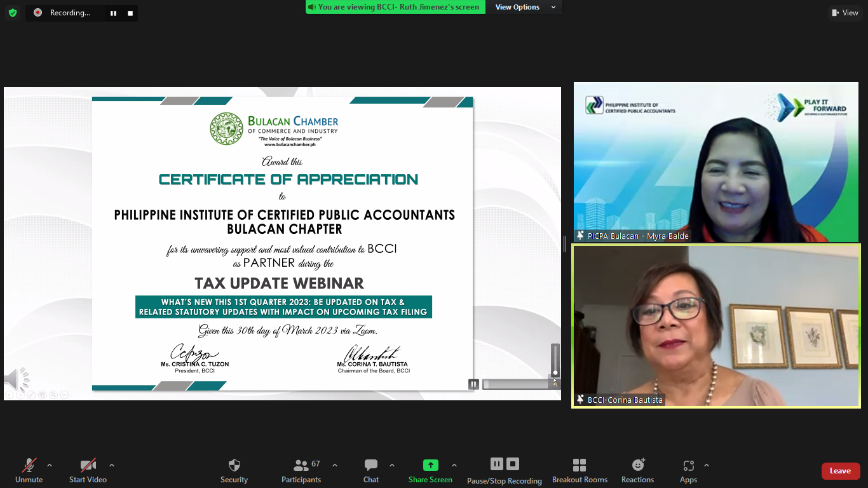Select the BCCI-Corina Bautista video tile
This screenshot has width=868, height=488.
point(716,326)
